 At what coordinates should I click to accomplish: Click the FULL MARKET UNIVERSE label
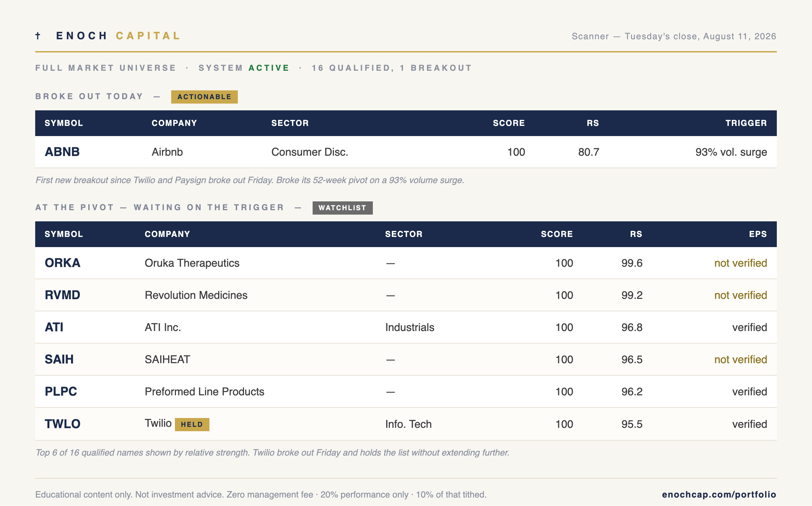tap(106, 68)
